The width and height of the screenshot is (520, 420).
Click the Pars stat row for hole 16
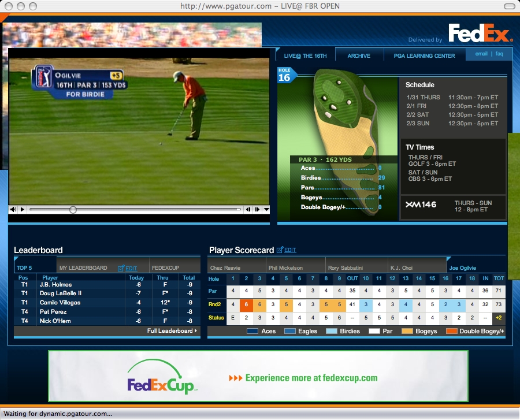coord(343,188)
